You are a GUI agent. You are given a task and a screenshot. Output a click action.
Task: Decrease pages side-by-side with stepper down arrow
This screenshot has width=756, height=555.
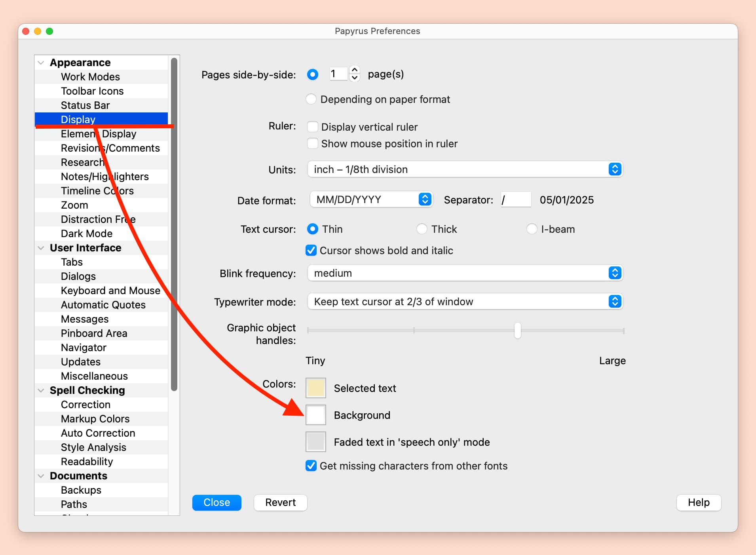pos(355,78)
